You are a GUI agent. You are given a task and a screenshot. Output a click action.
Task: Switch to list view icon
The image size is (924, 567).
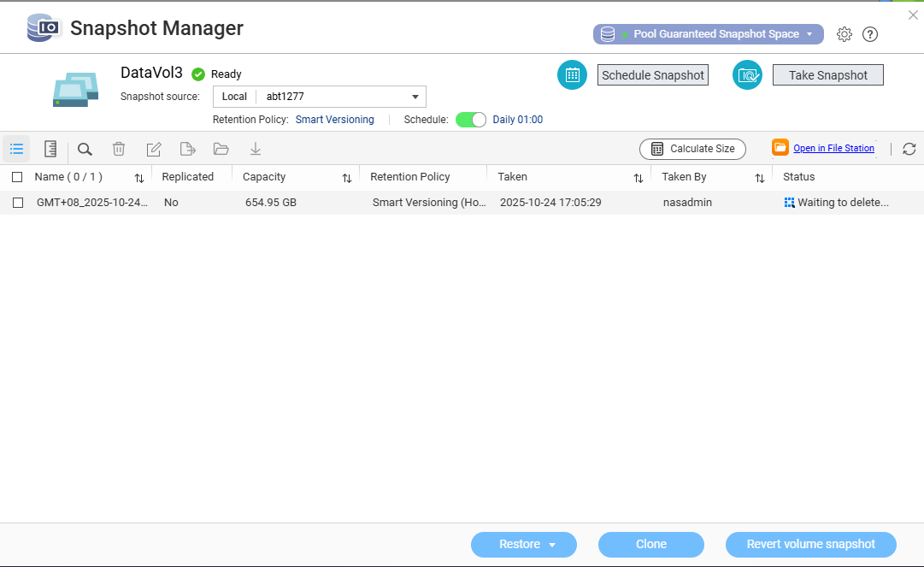16,149
